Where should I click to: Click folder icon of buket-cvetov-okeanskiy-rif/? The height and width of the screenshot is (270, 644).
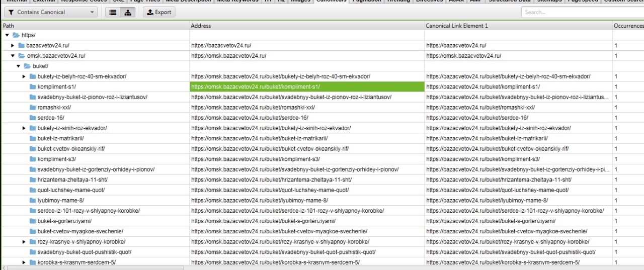pyautogui.click(x=33, y=148)
